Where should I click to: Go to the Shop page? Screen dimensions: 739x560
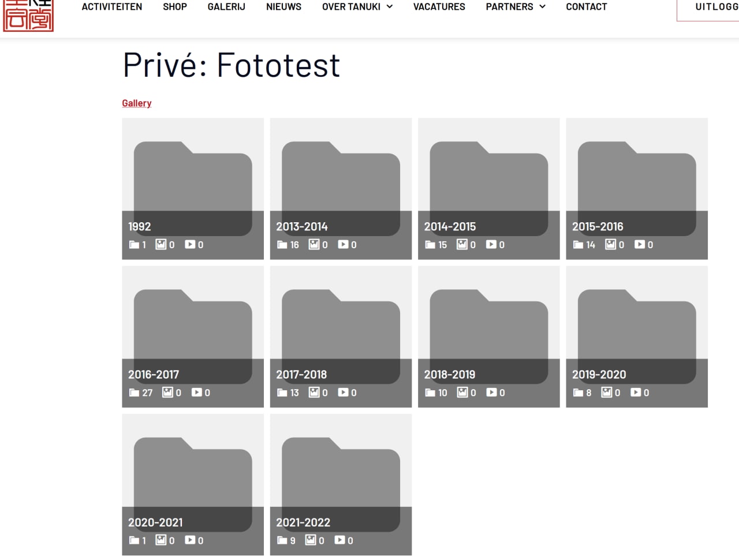[175, 7]
